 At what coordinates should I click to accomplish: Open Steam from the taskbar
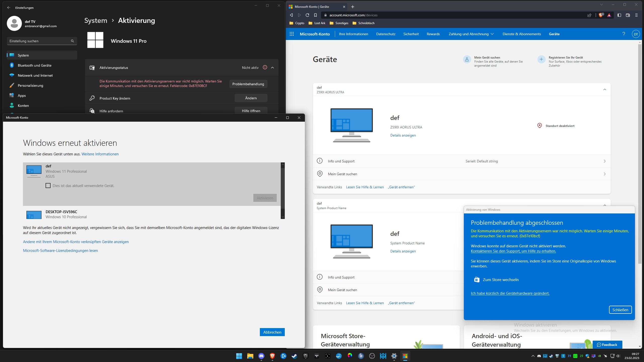(x=294, y=356)
